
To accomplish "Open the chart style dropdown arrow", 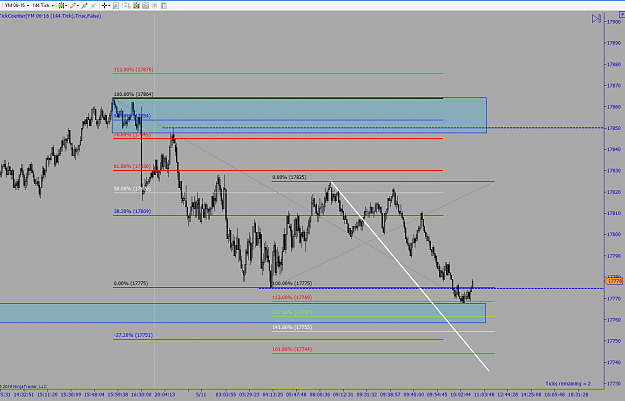I will (x=66, y=6).
